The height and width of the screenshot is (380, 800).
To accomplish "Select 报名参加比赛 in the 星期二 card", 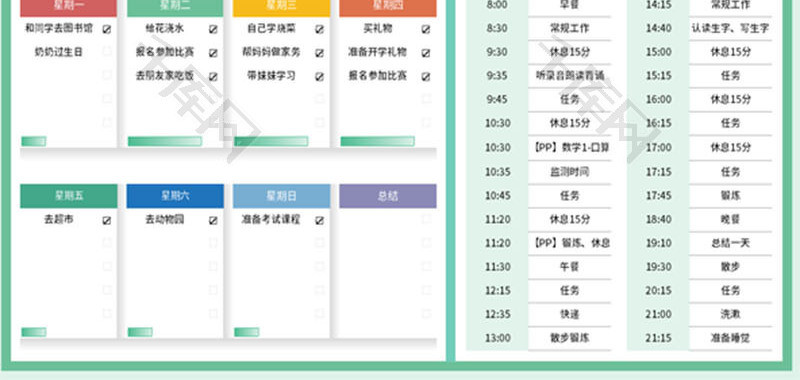I will (x=165, y=52).
